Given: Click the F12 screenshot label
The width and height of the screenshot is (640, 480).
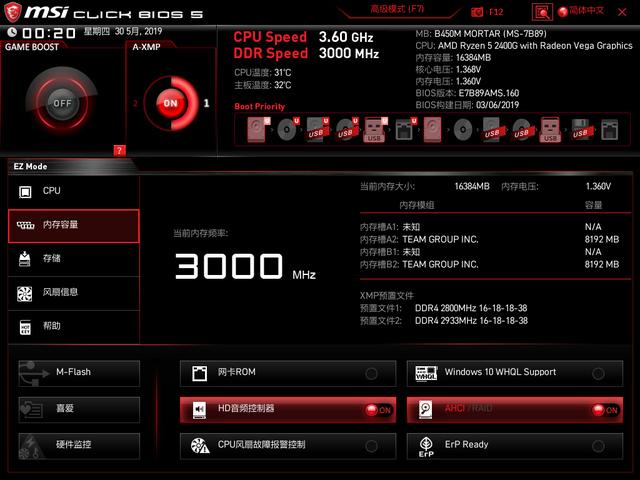Looking at the screenshot, I should (x=496, y=12).
